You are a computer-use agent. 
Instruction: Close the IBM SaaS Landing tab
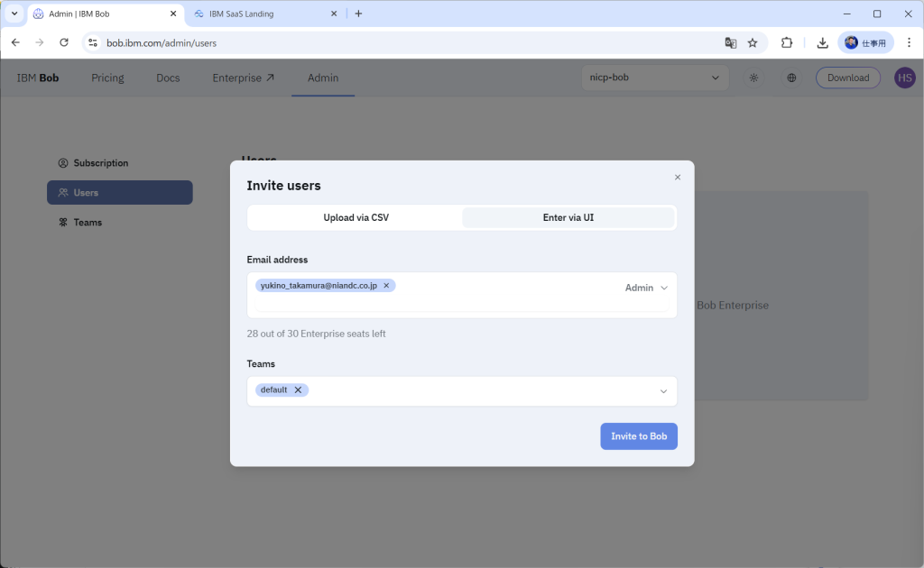point(334,14)
